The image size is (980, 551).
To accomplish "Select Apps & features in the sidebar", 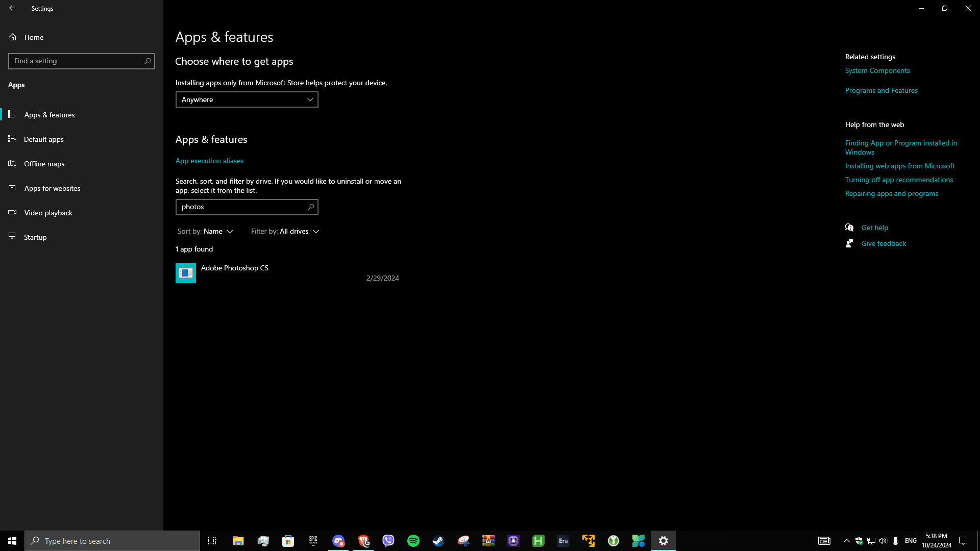I will [x=50, y=114].
